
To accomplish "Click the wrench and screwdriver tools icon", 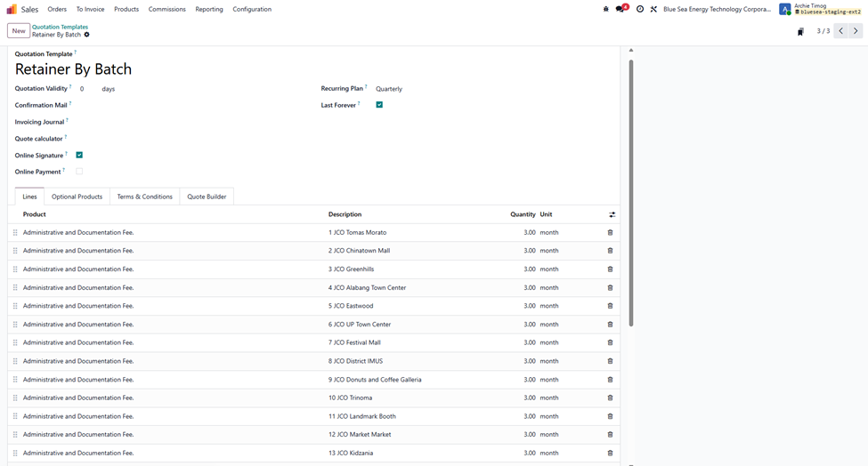I will click(653, 9).
